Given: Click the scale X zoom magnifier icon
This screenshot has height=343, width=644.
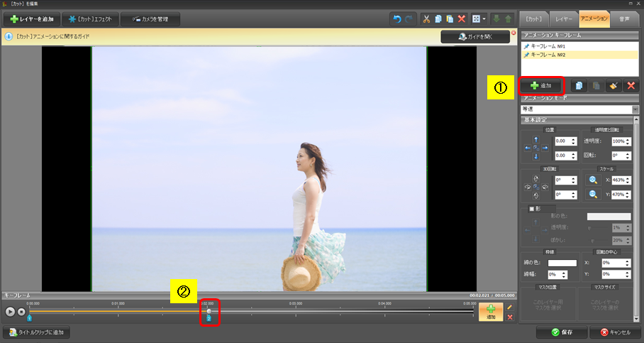Looking at the screenshot, I should click(x=594, y=181).
